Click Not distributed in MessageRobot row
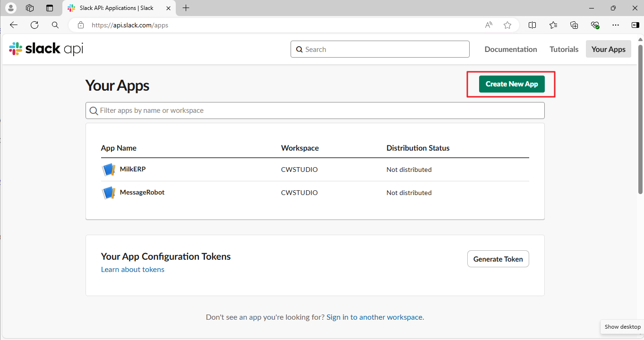Screen dimensions: 644x340 (409, 193)
